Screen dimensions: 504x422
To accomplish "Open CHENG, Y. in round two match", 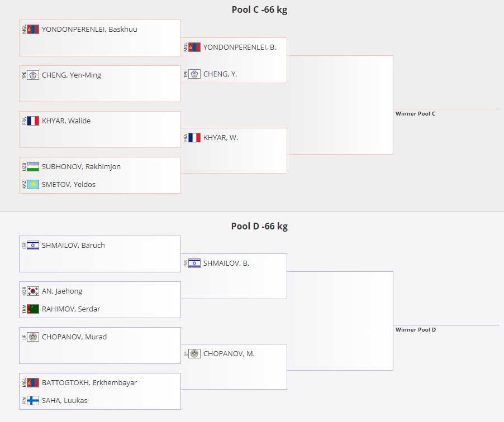I will point(220,74).
